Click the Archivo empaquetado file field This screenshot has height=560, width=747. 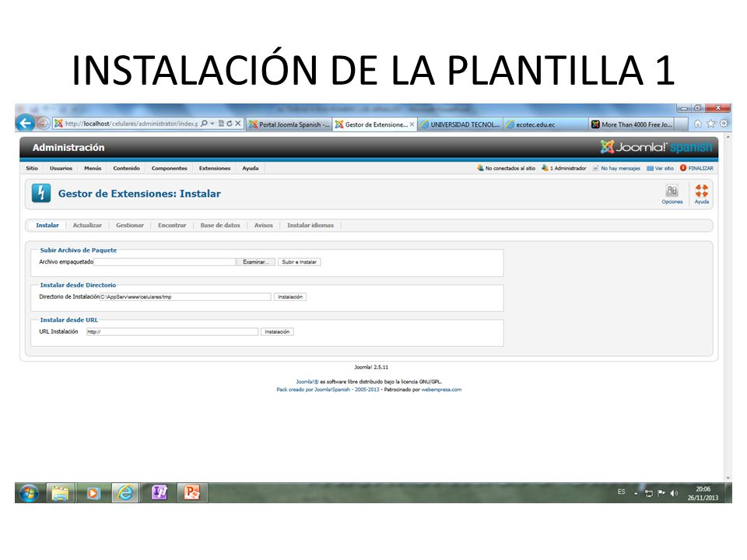(x=165, y=262)
